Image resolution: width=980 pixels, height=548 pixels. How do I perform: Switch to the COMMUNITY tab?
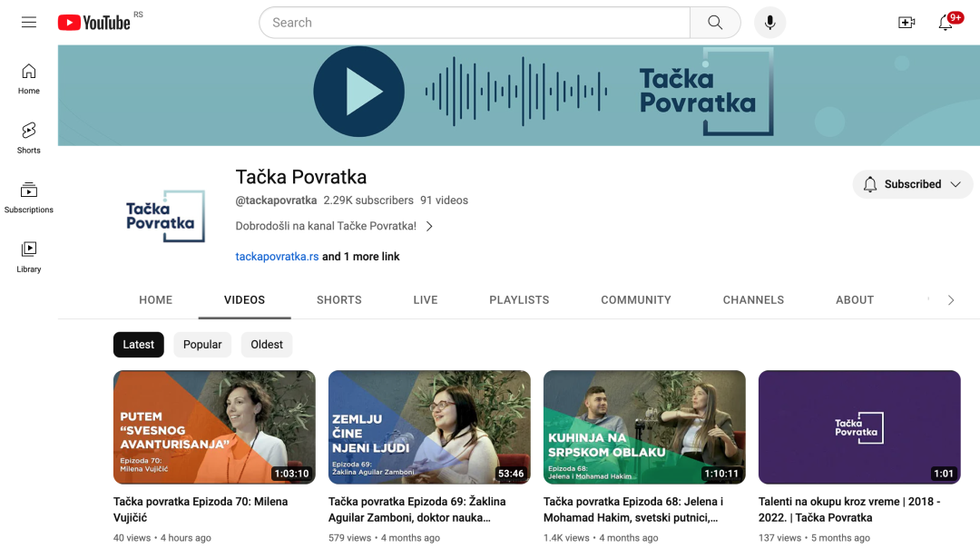[635, 300]
